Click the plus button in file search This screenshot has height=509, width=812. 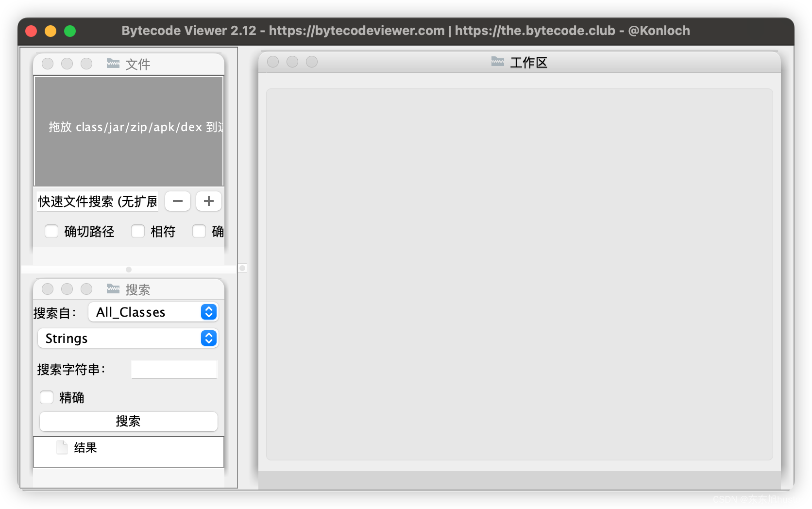(209, 201)
